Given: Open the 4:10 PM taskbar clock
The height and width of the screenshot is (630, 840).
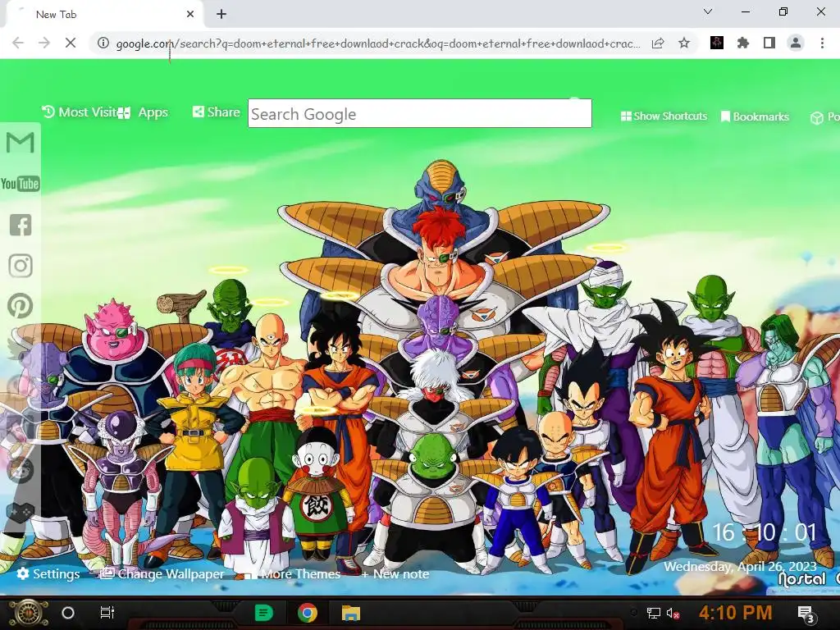Looking at the screenshot, I should (736, 612).
